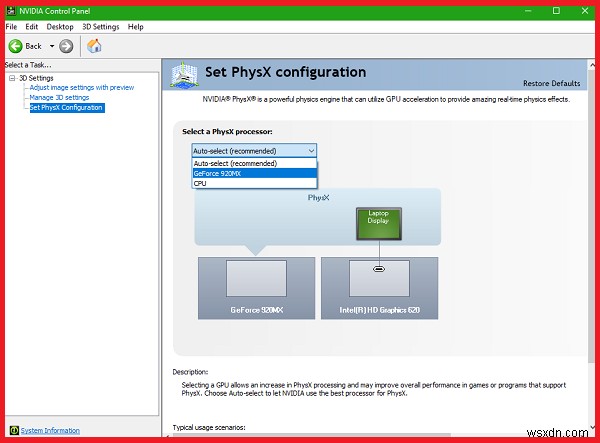This screenshot has width=600, height=443.
Task: Click the Laptop Display green box
Action: [x=379, y=224]
